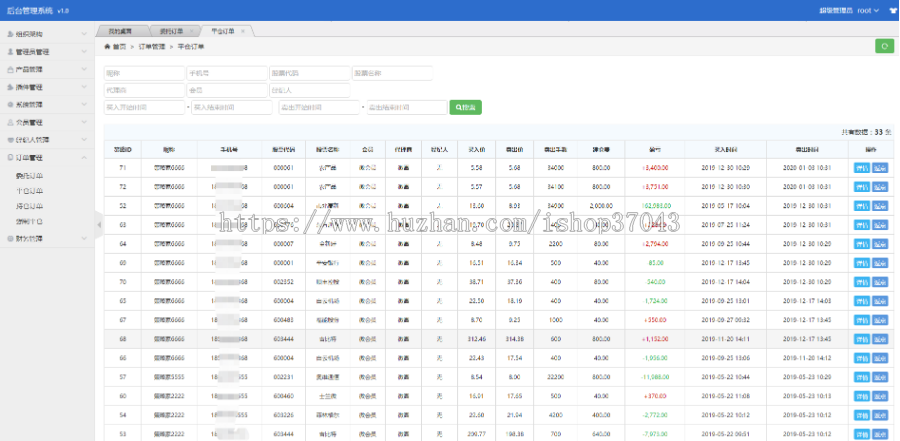Image resolution: width=900 pixels, height=441 pixels.
Task: Click the sidebar collapse arrow handle
Action: click(x=98, y=224)
